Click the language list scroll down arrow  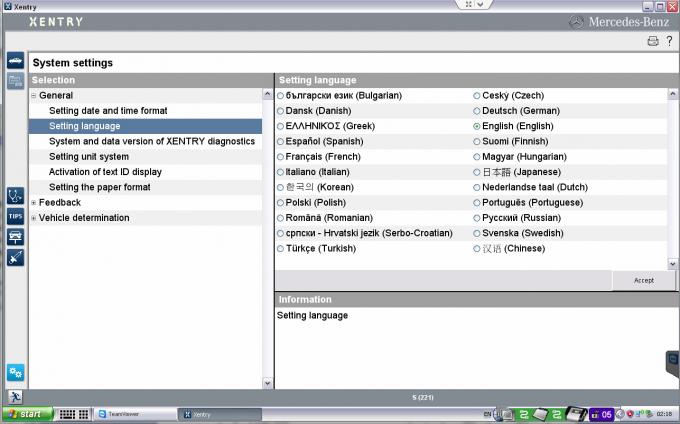point(673,263)
